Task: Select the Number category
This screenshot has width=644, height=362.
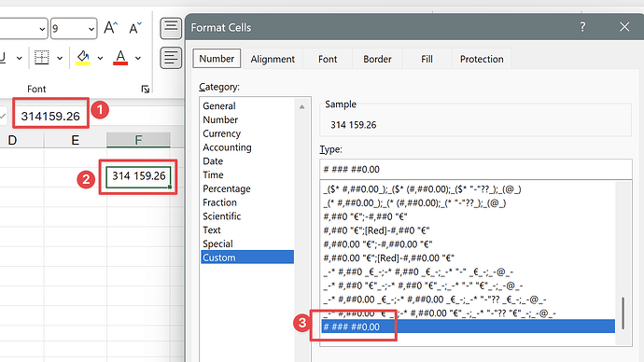Action: coord(247,119)
